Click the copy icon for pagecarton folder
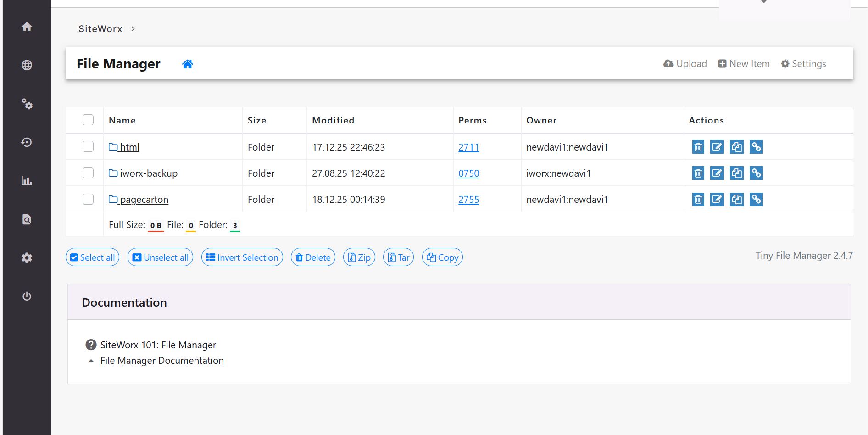 (x=736, y=200)
